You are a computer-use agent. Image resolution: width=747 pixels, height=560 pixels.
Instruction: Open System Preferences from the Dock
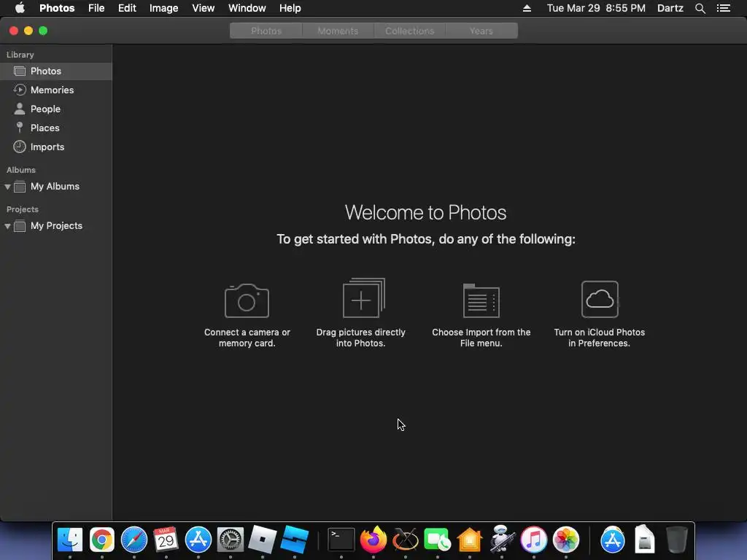pos(230,540)
